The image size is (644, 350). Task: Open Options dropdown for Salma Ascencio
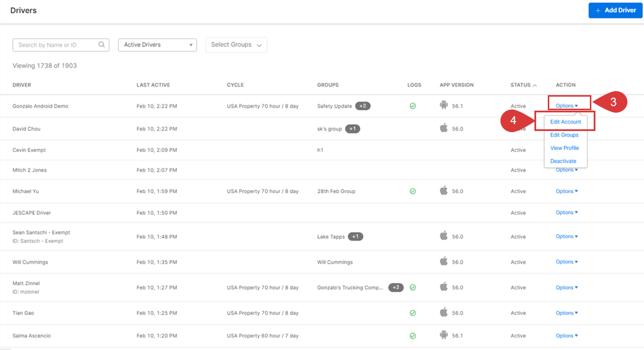[x=567, y=335]
